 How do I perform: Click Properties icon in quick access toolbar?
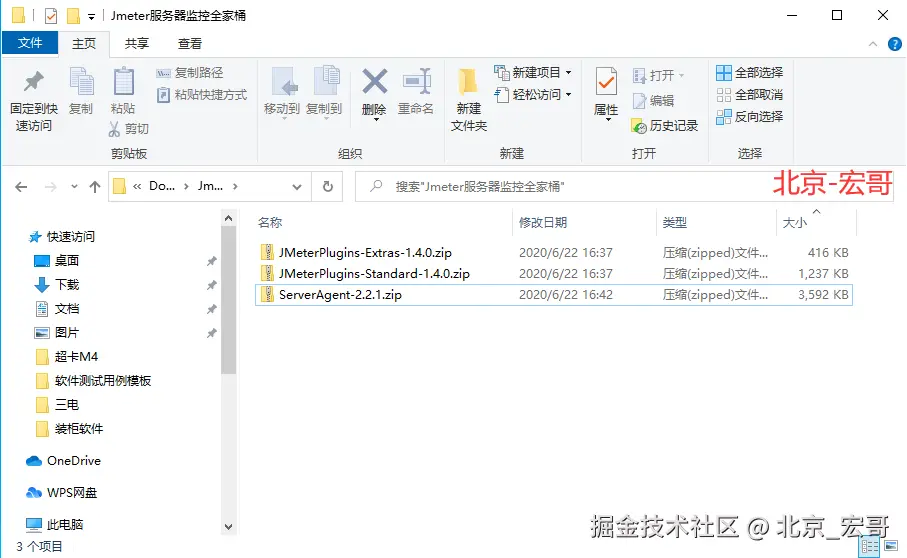pos(51,16)
